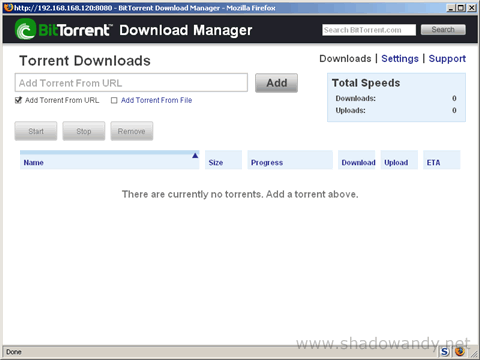
Task: Click the BitTorrent logo icon
Action: [x=26, y=29]
